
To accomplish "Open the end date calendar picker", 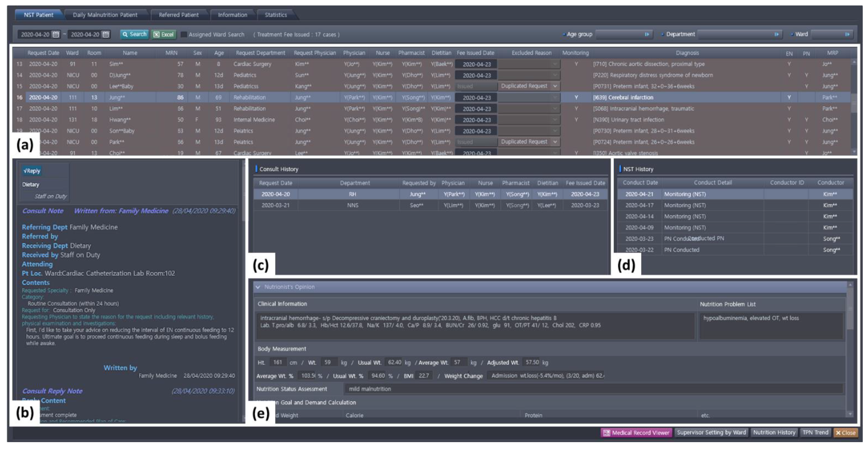I will [x=106, y=34].
